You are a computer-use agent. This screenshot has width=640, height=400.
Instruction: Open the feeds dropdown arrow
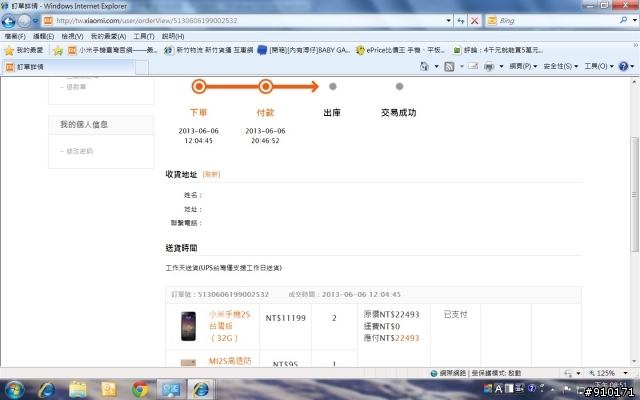[x=462, y=67]
